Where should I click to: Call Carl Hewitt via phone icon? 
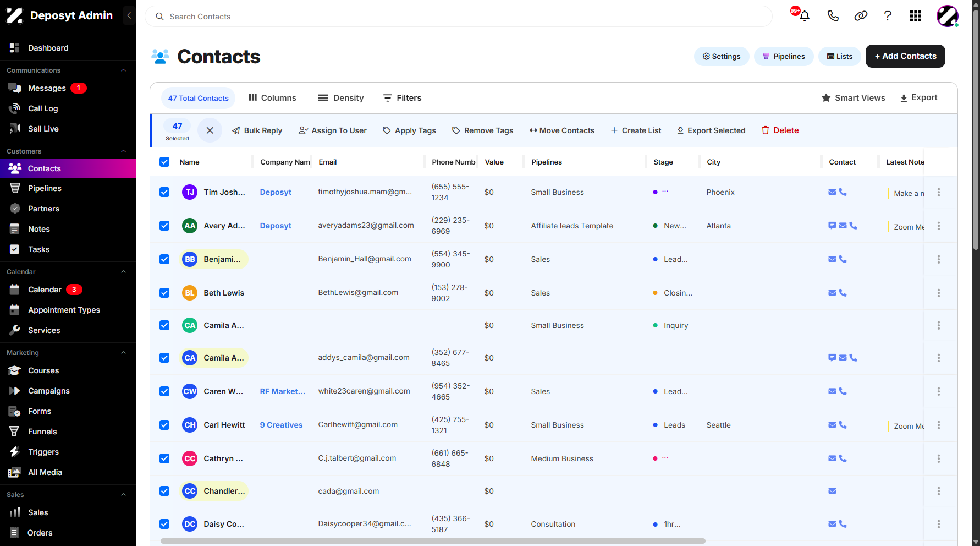[x=843, y=425]
